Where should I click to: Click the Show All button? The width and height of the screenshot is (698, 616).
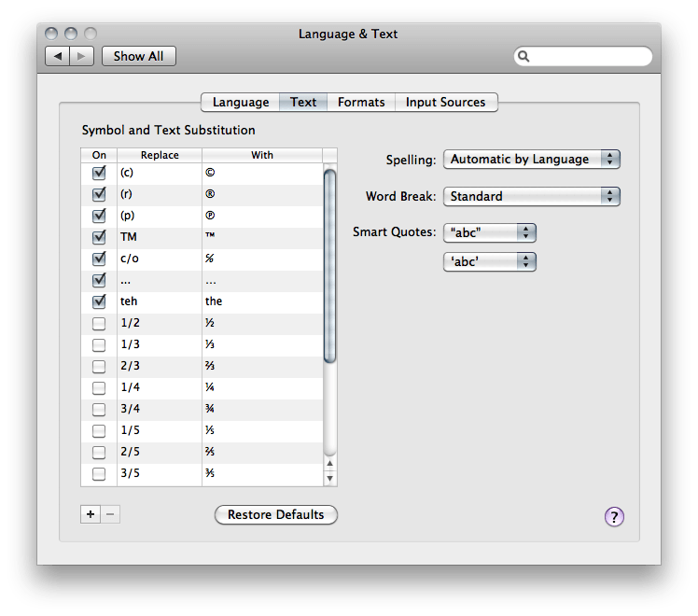pyautogui.click(x=138, y=56)
